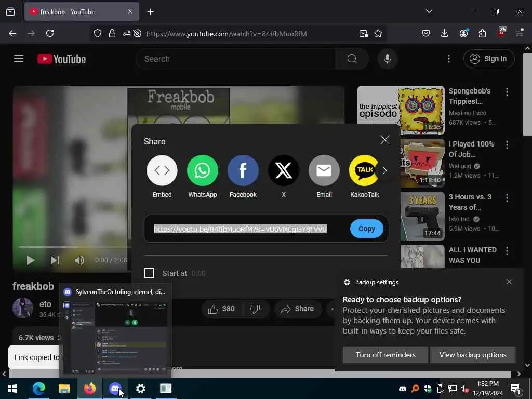
Task: Select the KakaoTalk share icon
Action: (x=364, y=170)
